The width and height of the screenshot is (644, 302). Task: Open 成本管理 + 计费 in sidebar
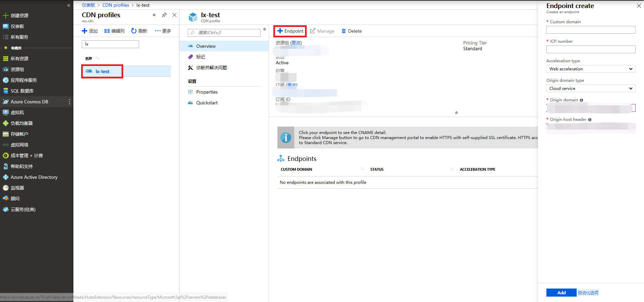[x=27, y=156]
